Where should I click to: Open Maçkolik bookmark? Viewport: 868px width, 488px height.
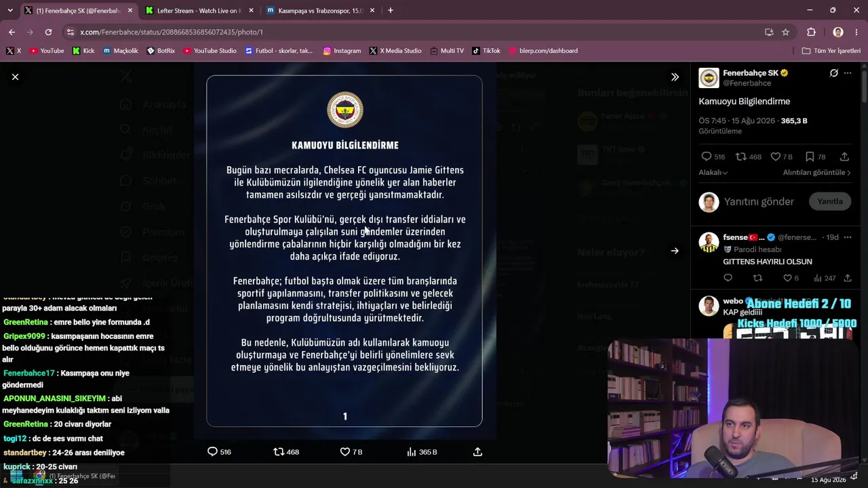coord(121,51)
